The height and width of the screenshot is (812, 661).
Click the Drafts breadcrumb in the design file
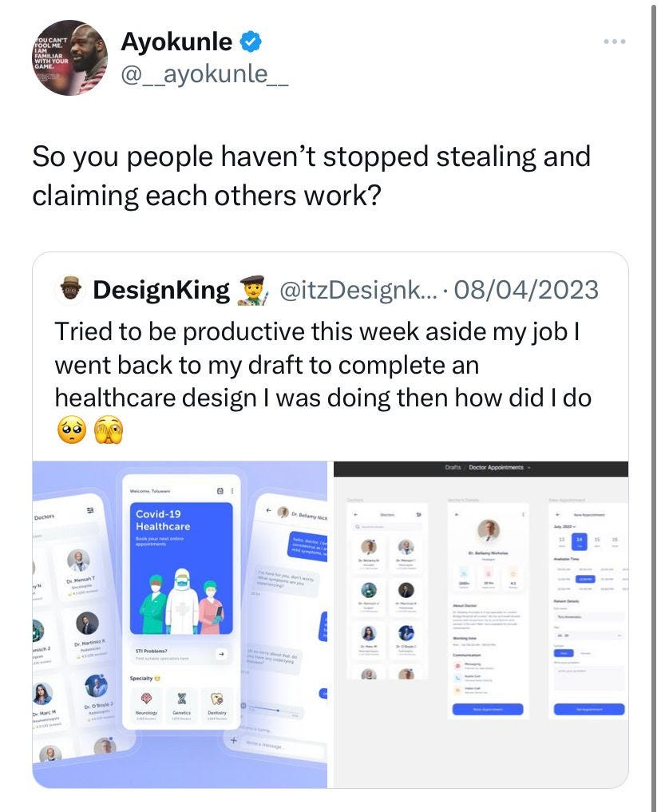pyautogui.click(x=453, y=467)
